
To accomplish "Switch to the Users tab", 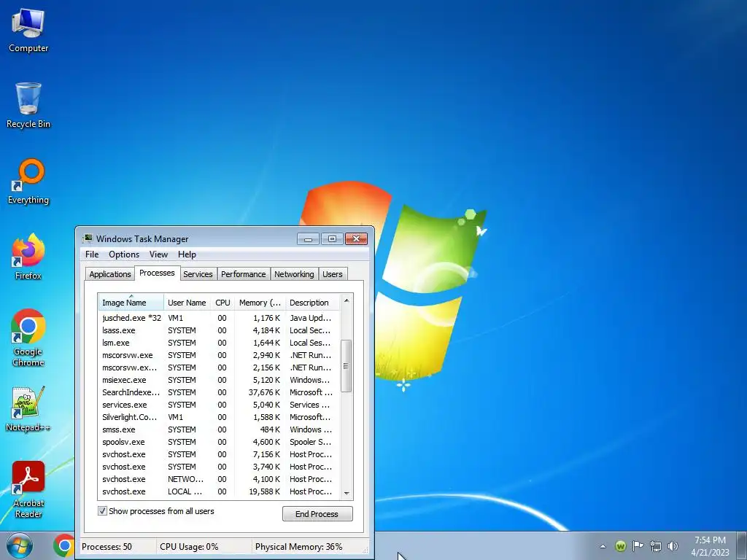I will pyautogui.click(x=332, y=274).
